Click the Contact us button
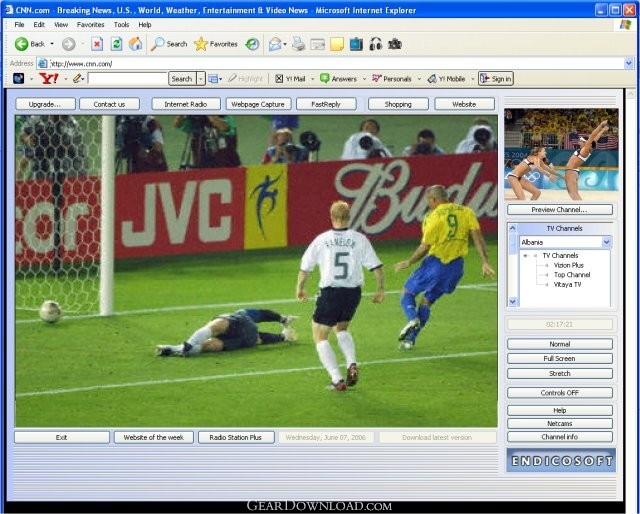The image size is (640, 514). point(109,104)
